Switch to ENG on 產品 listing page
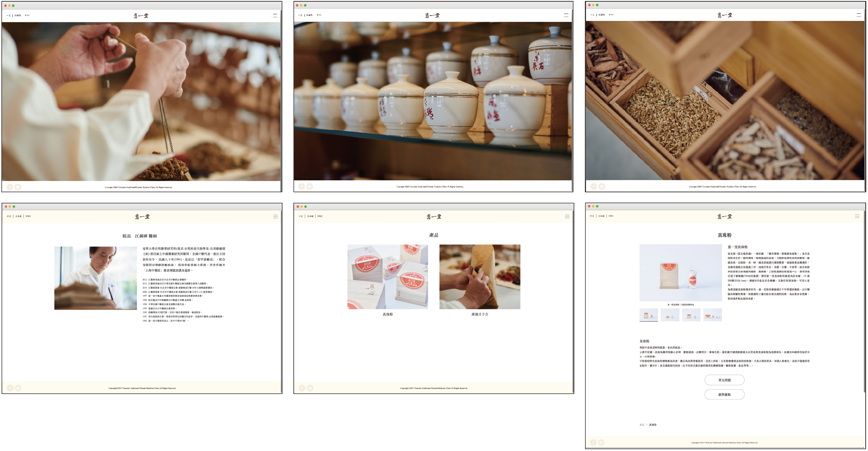868x451 pixels. (x=320, y=216)
